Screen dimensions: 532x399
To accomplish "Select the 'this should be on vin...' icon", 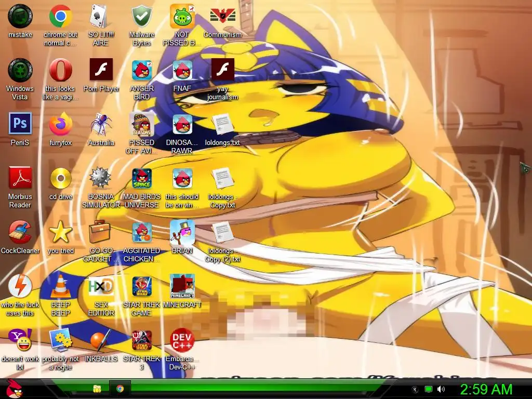I will coord(182,179).
